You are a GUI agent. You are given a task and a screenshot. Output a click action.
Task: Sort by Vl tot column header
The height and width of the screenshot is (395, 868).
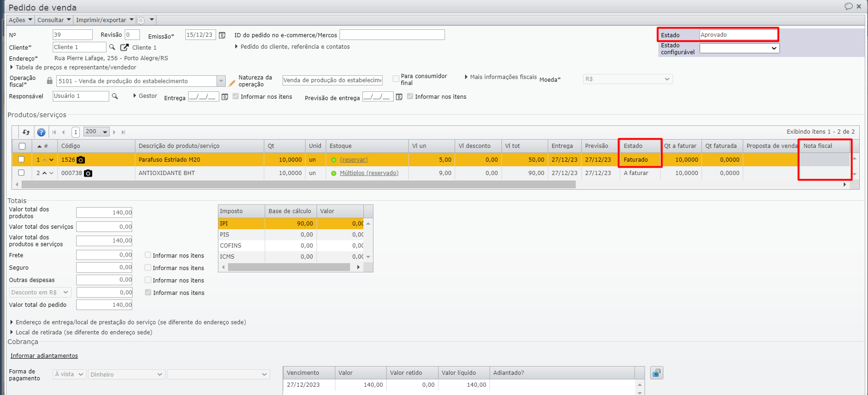524,146
